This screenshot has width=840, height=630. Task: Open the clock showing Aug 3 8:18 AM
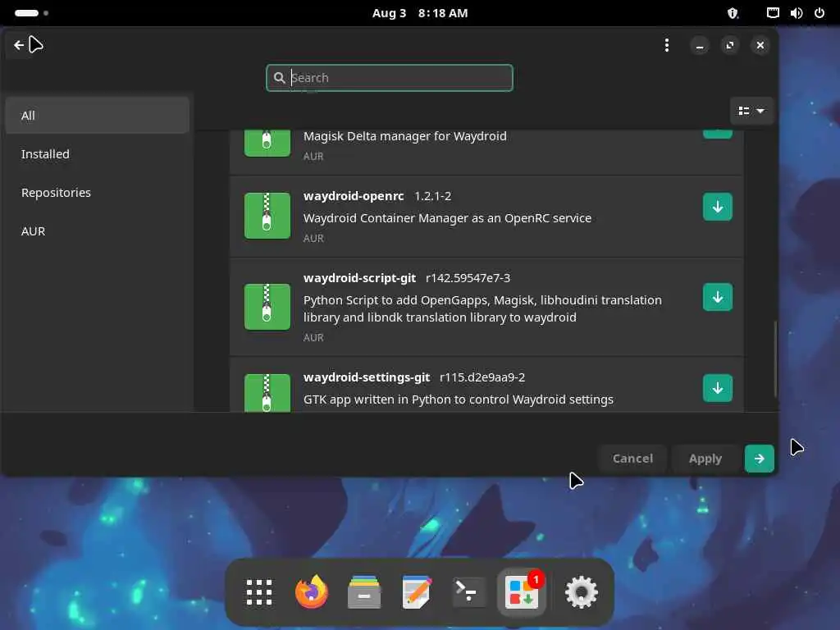pyautogui.click(x=420, y=13)
